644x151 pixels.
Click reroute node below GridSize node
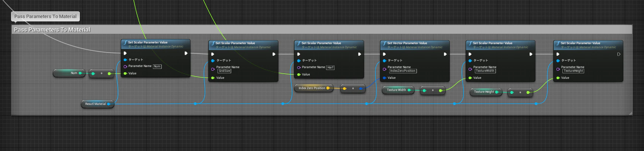[x=195, y=104]
